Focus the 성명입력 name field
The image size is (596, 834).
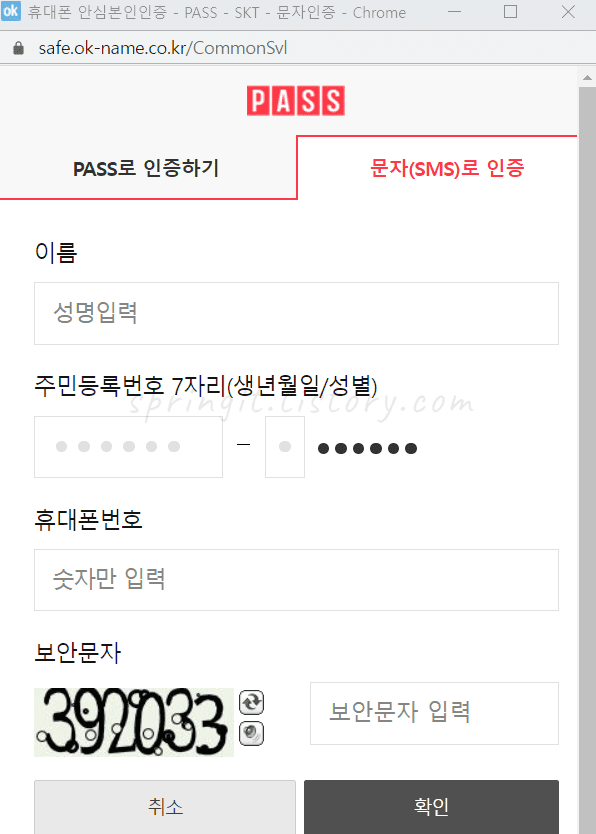296,313
